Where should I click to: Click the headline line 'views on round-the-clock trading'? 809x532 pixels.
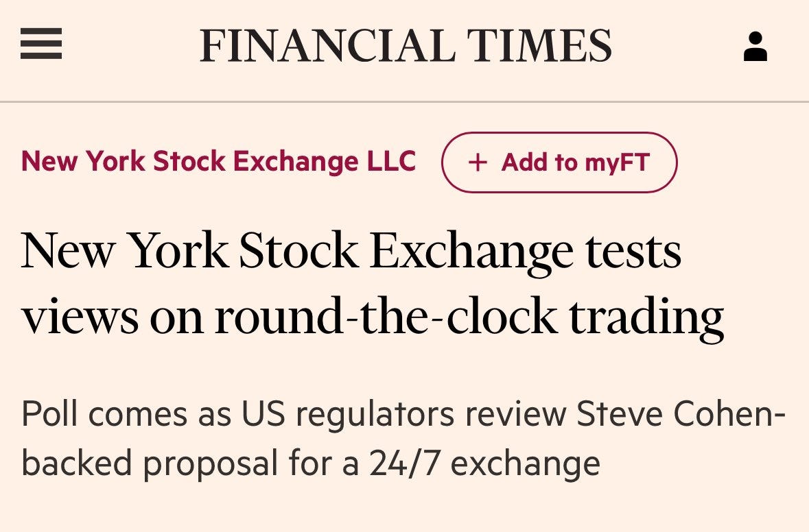tap(372, 317)
